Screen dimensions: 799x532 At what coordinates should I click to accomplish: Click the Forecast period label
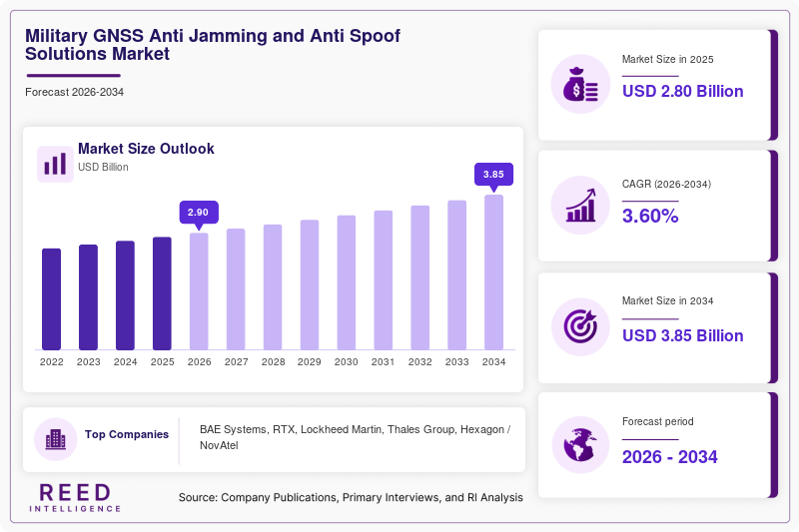coord(658,421)
